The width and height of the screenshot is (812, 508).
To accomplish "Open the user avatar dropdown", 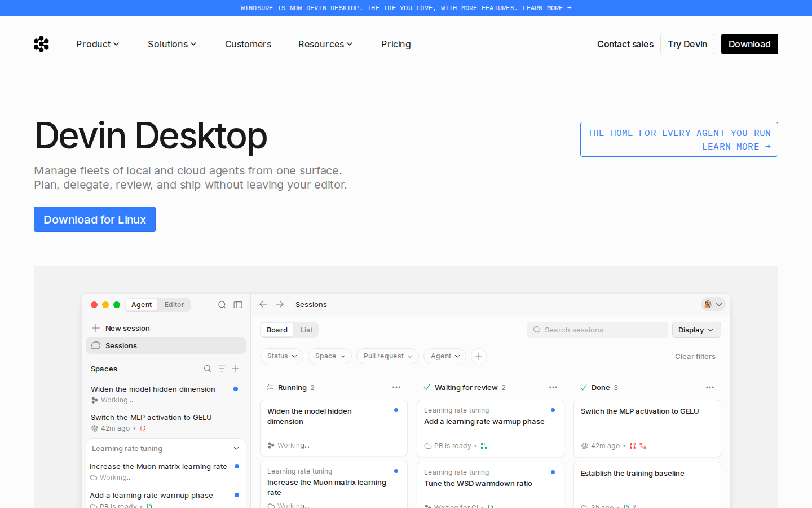I will (x=713, y=304).
